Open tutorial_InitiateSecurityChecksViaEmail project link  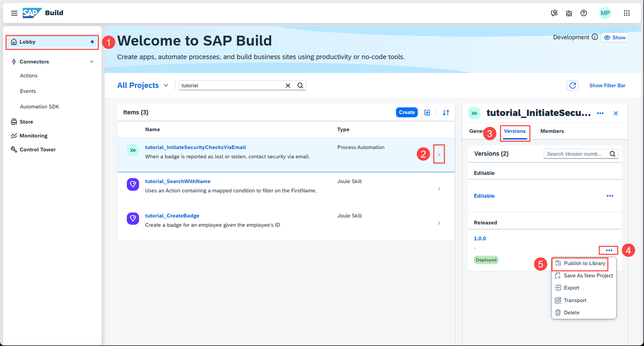pos(195,147)
